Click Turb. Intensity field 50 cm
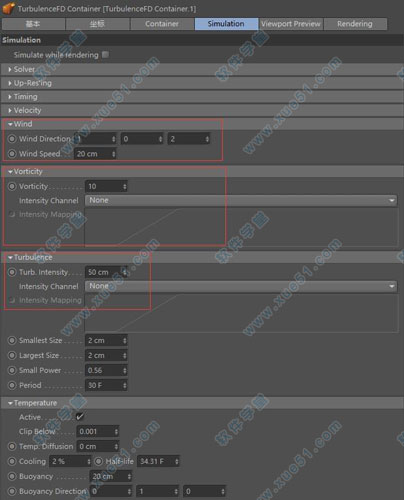Screen dimensions: 404x500 coord(106,272)
